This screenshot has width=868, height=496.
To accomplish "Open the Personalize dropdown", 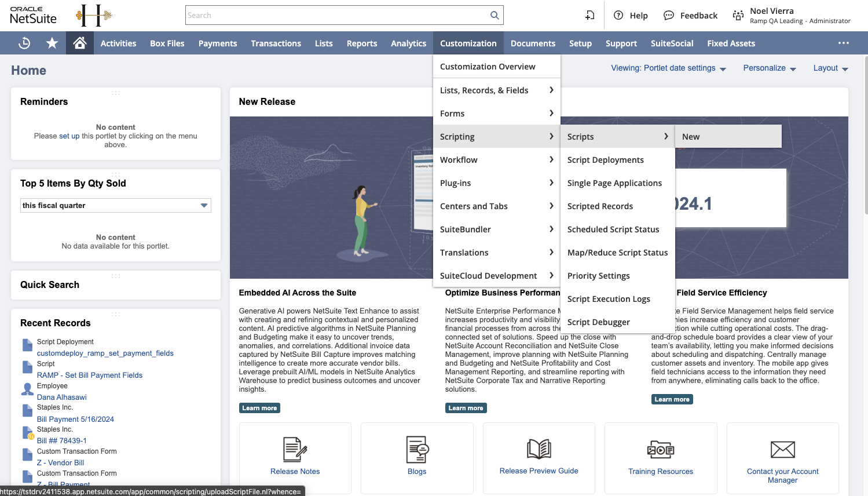I will pyautogui.click(x=770, y=68).
